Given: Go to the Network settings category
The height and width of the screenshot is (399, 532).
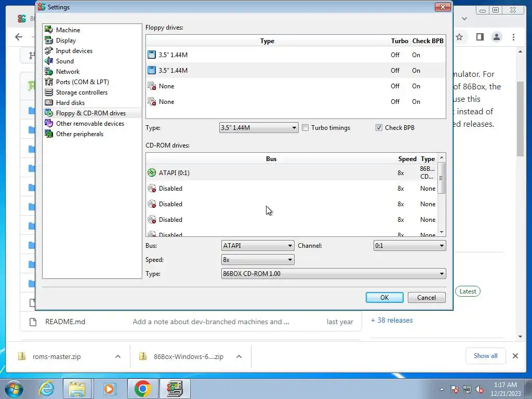Looking at the screenshot, I should coord(68,72).
